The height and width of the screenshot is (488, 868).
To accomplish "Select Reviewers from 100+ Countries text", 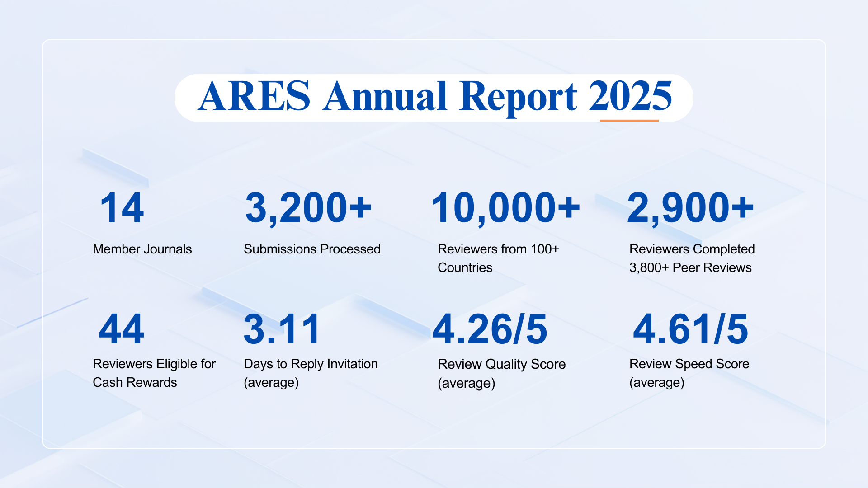I will coord(498,258).
